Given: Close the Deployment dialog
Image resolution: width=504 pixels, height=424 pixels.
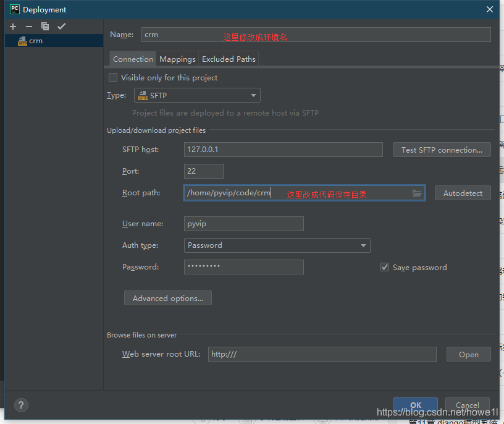Looking at the screenshot, I should click(490, 9).
